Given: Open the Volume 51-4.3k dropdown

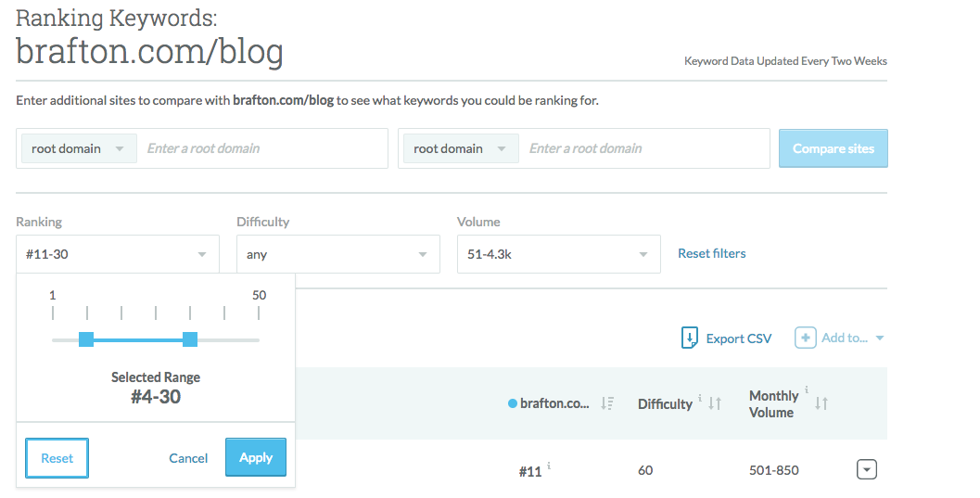Looking at the screenshot, I should click(558, 254).
